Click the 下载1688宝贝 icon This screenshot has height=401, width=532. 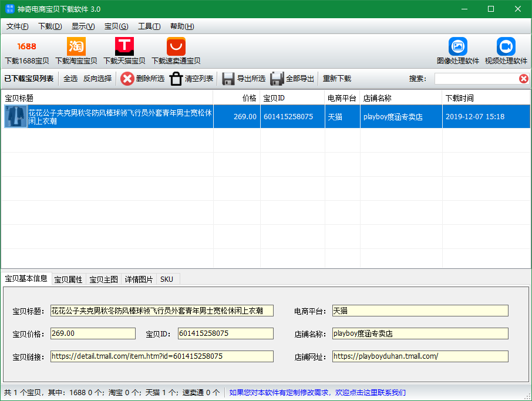27,47
